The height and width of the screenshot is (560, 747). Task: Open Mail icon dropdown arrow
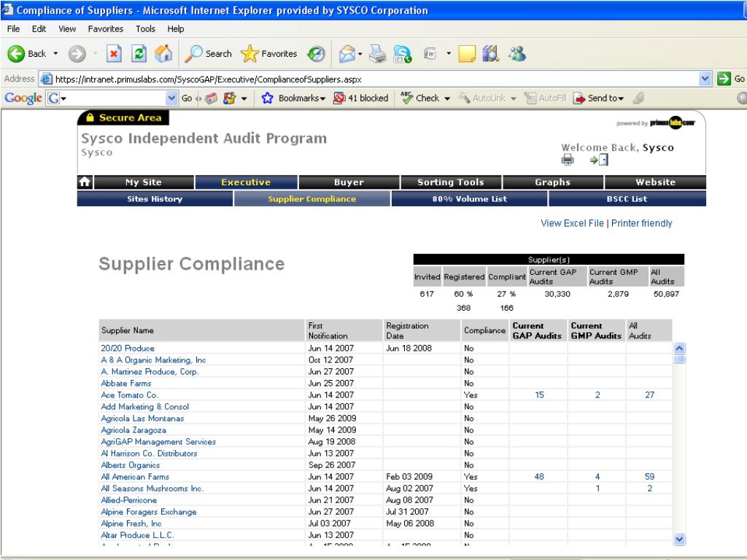[360, 54]
